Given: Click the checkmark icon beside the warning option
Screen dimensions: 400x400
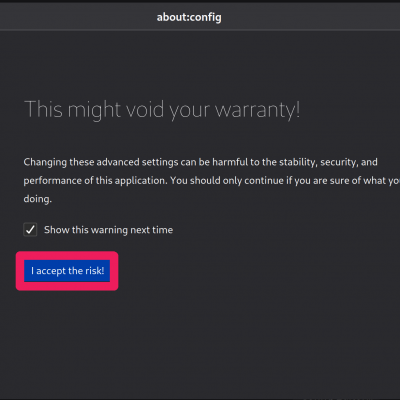Looking at the screenshot, I should pyautogui.click(x=30, y=230).
